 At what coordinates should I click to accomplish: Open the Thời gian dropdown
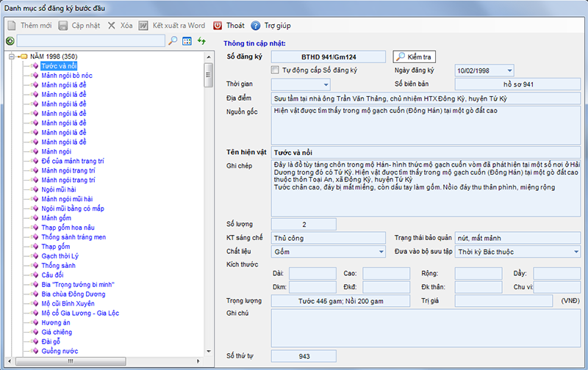(326, 84)
